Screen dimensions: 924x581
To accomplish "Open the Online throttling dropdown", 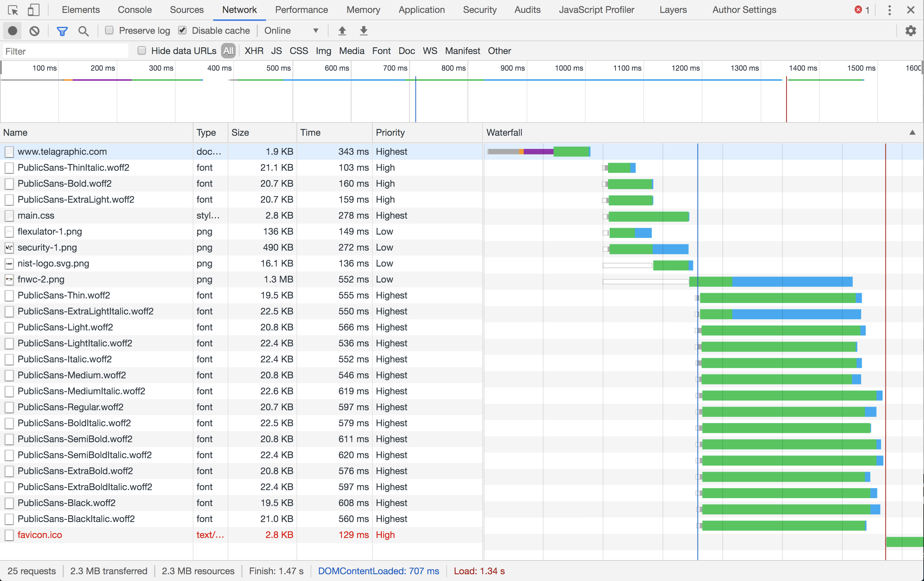I will 291,31.
